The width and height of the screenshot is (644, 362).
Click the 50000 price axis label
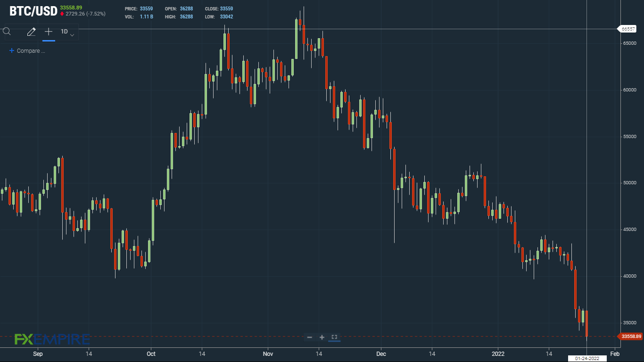click(x=629, y=183)
